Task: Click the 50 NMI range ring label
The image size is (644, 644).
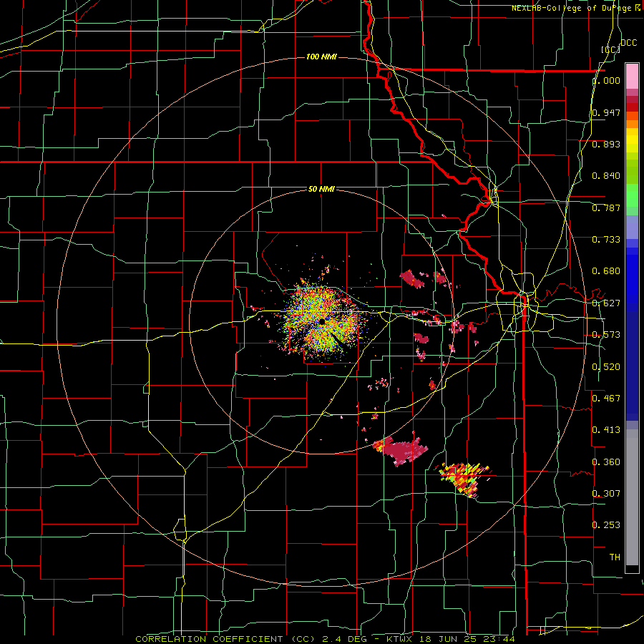Action: coord(321,189)
